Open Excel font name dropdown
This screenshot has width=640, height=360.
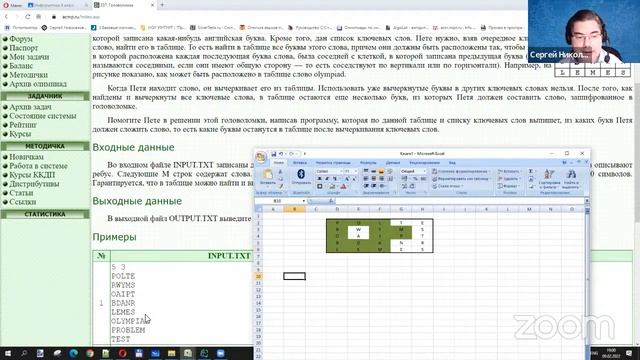(x=341, y=171)
